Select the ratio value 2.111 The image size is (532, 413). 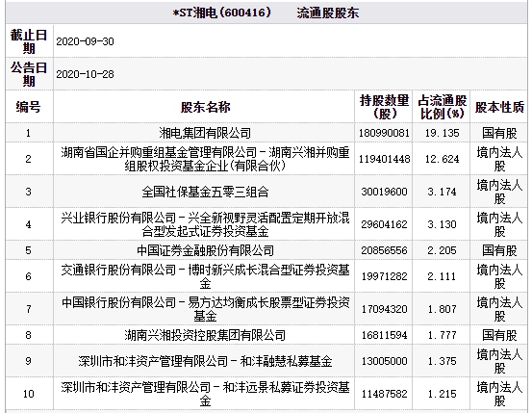(x=443, y=276)
